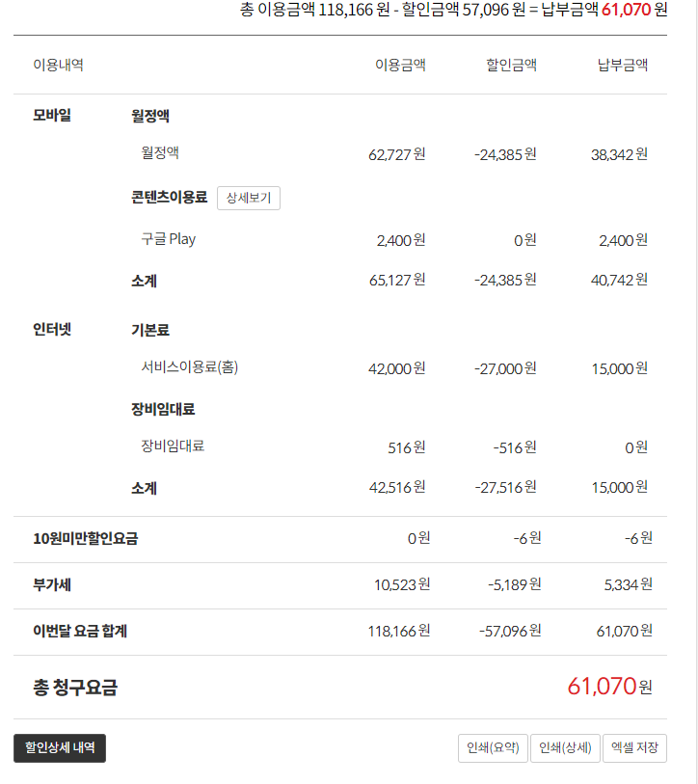This screenshot has width=698, height=784.
Task: Click the 서비스이용료(홈) row label
Action: [189, 367]
